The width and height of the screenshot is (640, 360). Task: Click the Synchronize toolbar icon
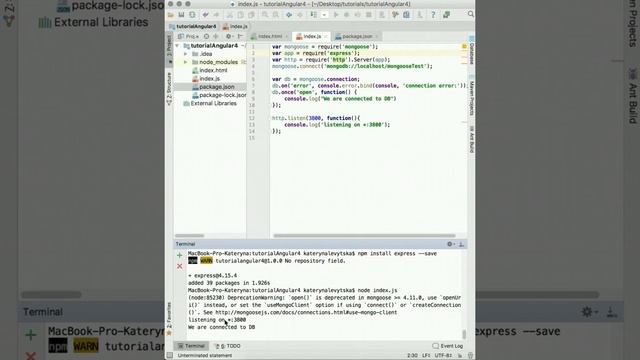(192, 15)
